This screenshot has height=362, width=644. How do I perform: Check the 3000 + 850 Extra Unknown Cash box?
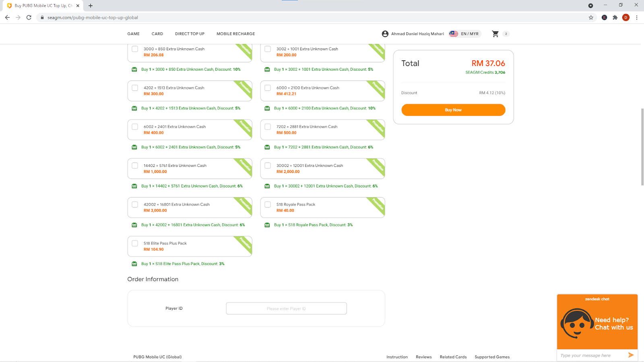135,49
